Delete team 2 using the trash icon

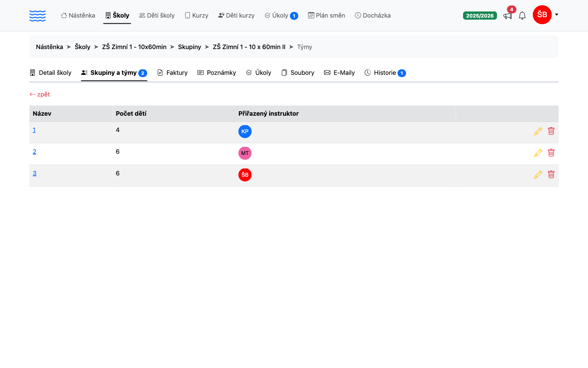pyautogui.click(x=551, y=153)
